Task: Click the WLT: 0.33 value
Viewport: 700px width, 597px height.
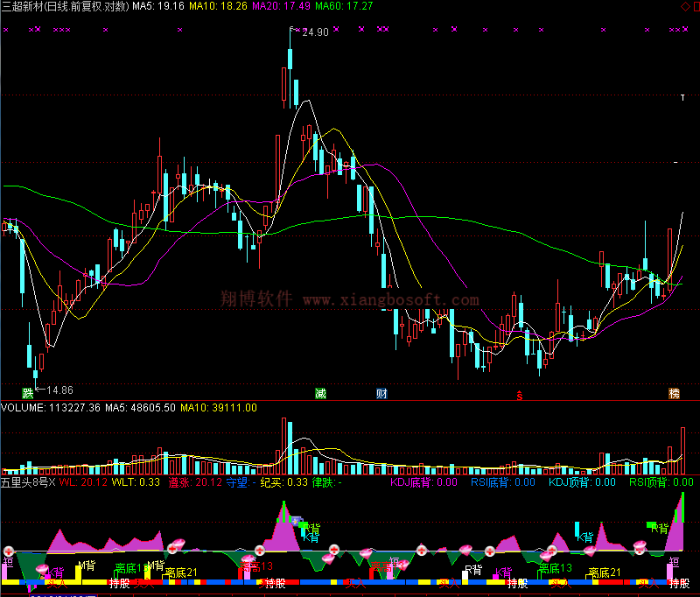Action: tap(136, 482)
